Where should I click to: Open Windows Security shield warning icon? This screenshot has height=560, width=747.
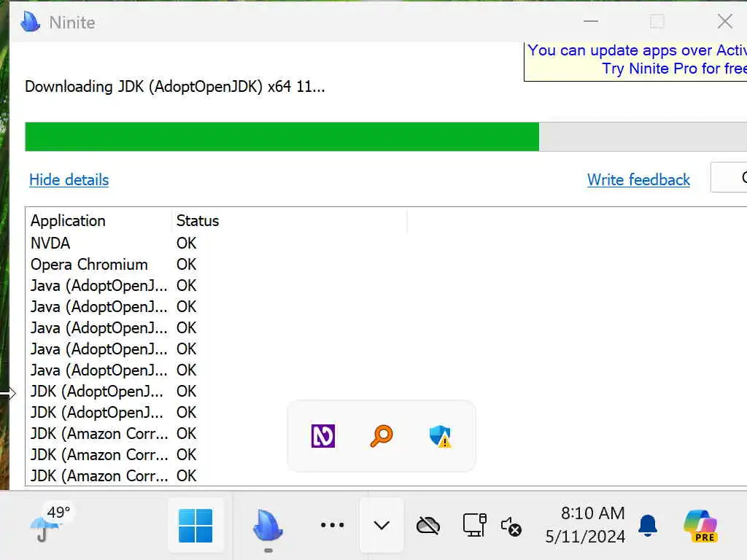pos(440,436)
